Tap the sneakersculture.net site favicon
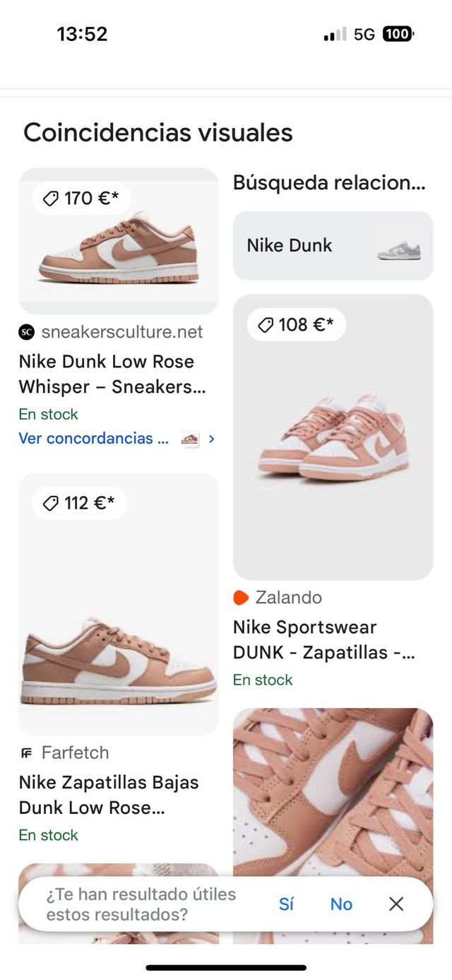The height and width of the screenshot is (980, 452). click(26, 332)
